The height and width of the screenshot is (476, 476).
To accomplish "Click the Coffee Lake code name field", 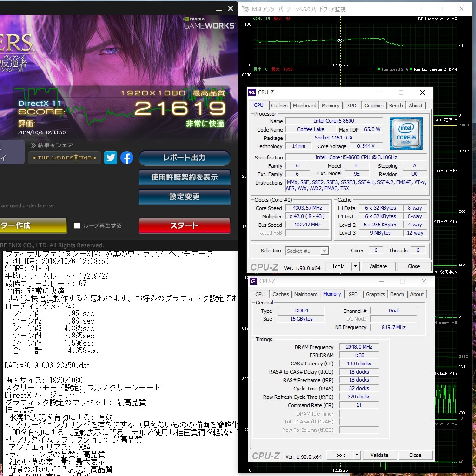I will point(310,129).
